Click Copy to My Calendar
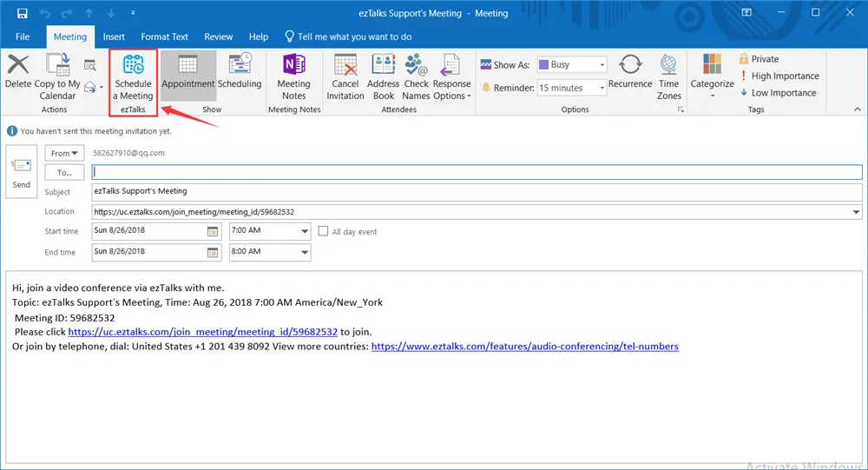Viewport: 868px width, 470px height. tap(57, 76)
